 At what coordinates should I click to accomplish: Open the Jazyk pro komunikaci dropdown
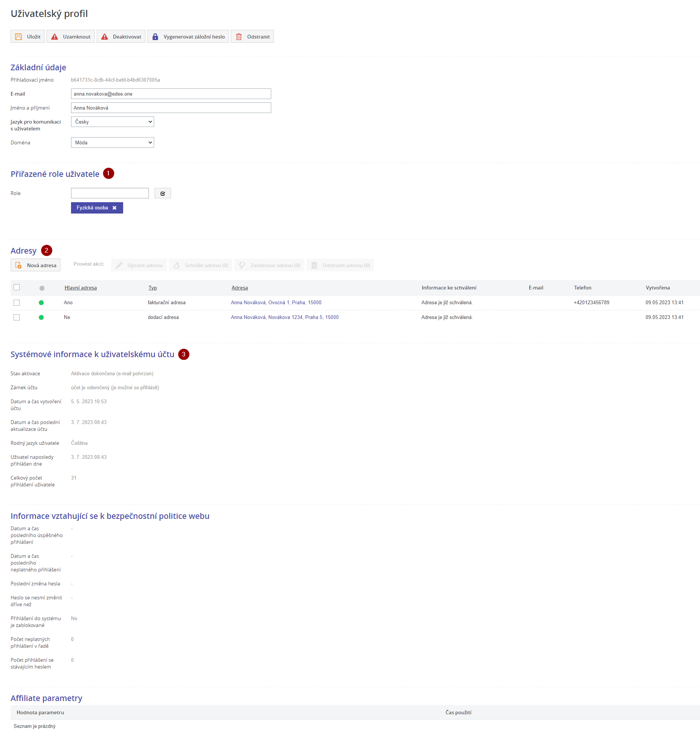point(113,122)
